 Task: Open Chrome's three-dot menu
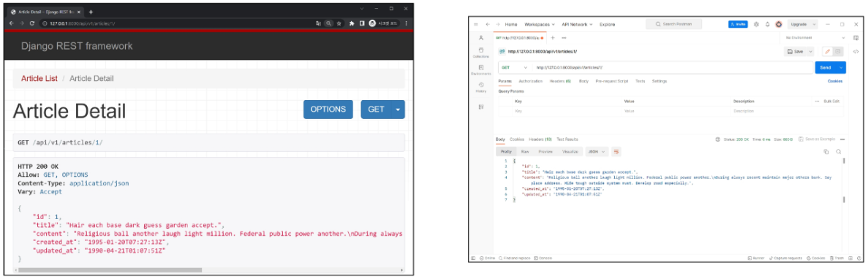[407, 24]
